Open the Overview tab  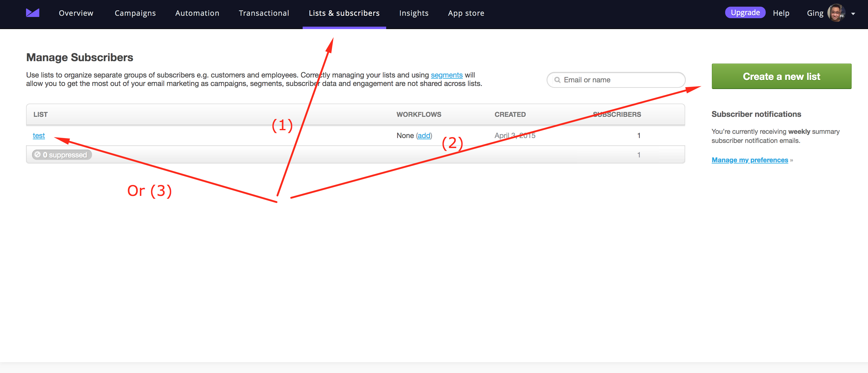pos(76,13)
